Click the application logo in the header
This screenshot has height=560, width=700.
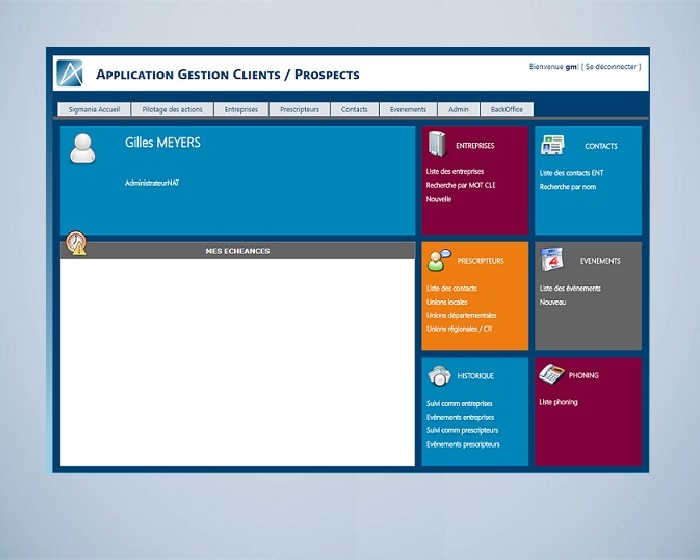(x=69, y=74)
